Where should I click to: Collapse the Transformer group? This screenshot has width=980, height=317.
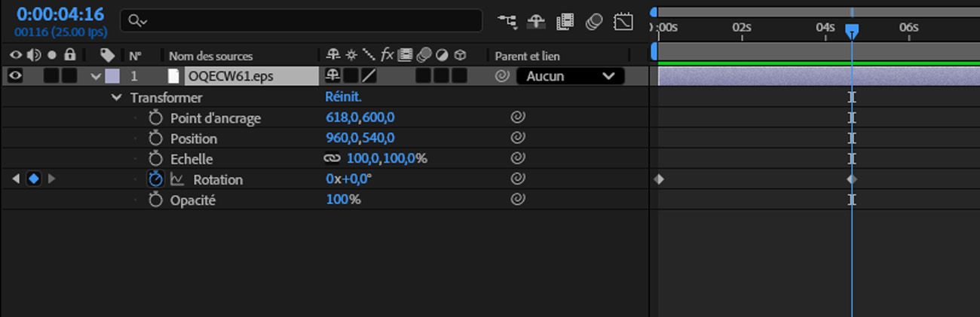tap(116, 97)
